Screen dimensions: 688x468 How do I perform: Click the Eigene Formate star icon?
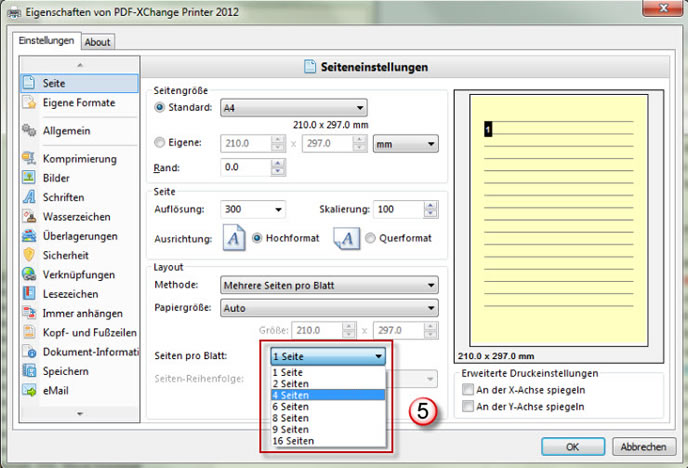point(29,102)
